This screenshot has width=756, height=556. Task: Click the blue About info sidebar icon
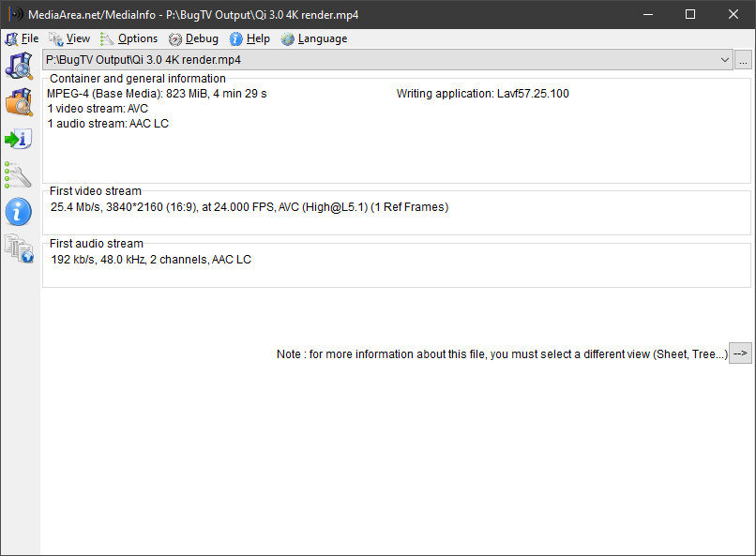pyautogui.click(x=19, y=211)
